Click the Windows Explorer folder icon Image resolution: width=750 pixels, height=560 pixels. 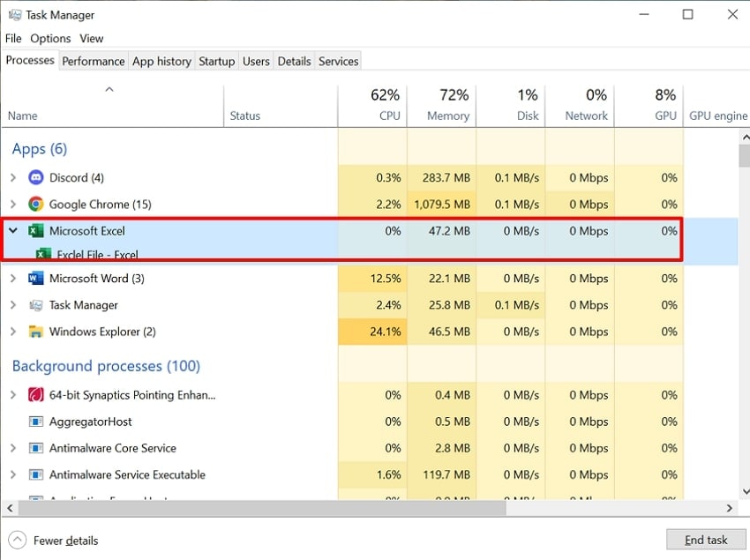(x=36, y=332)
